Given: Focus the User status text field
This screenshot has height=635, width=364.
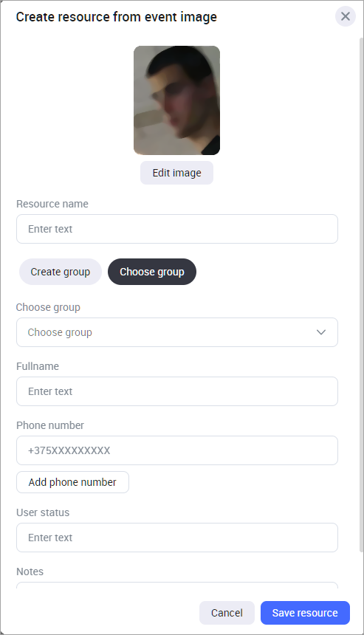Looking at the screenshot, I should [177, 538].
